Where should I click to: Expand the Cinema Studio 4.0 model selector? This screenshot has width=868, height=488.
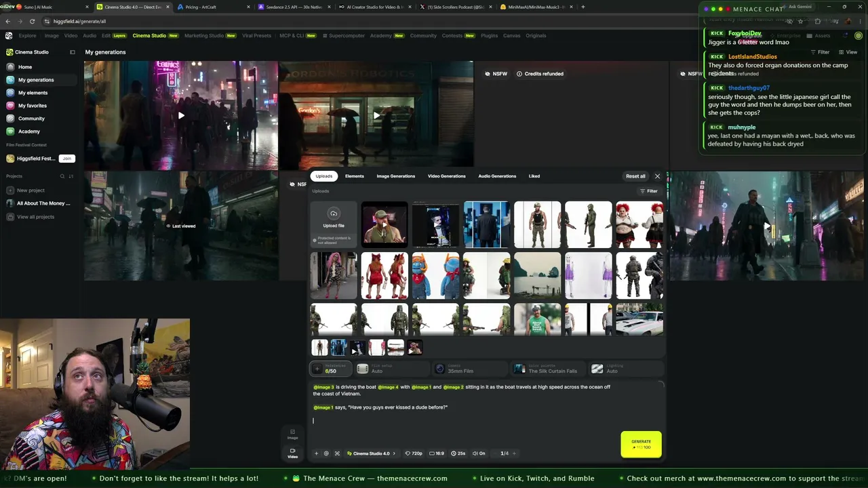click(371, 453)
